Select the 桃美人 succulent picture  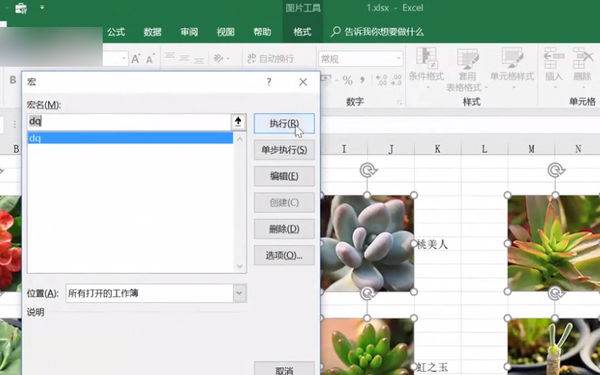pos(367,243)
